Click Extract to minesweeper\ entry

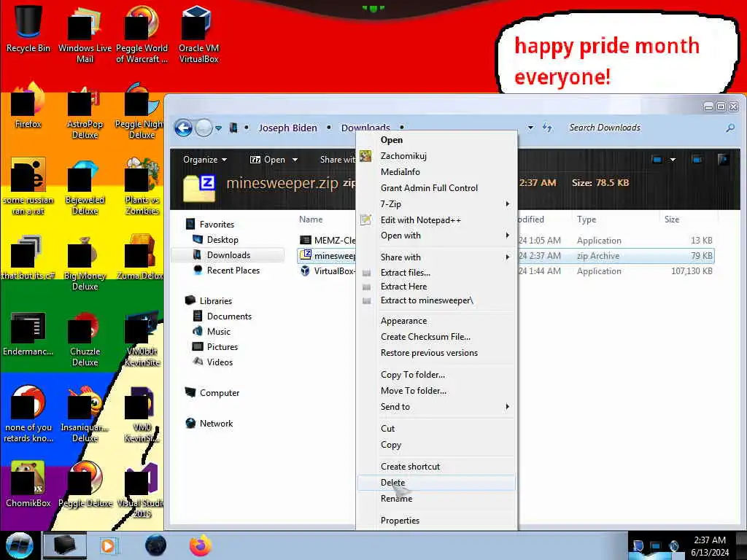tap(436, 300)
